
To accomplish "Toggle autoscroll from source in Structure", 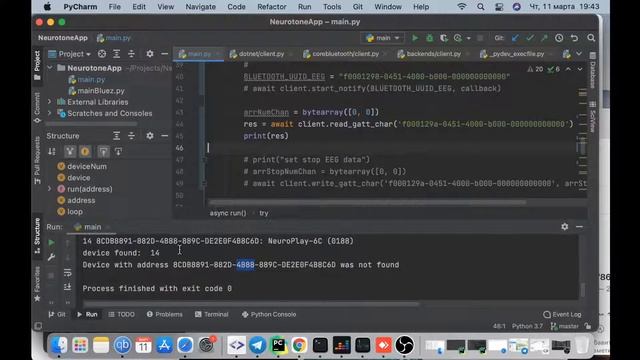I will (118, 152).
